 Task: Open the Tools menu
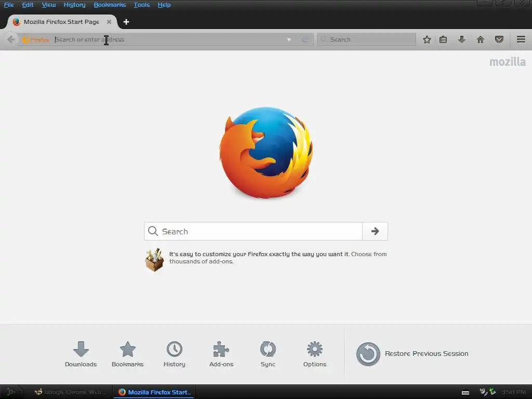141,5
